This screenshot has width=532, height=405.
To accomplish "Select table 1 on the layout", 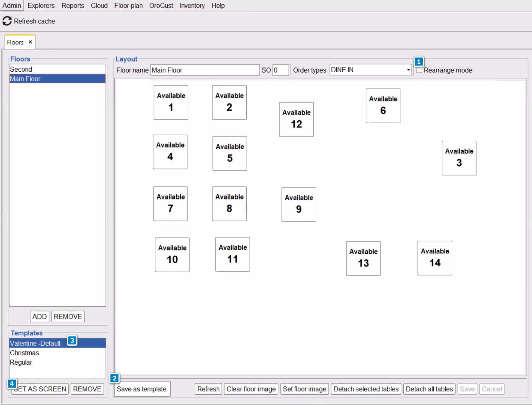I will pyautogui.click(x=171, y=103).
